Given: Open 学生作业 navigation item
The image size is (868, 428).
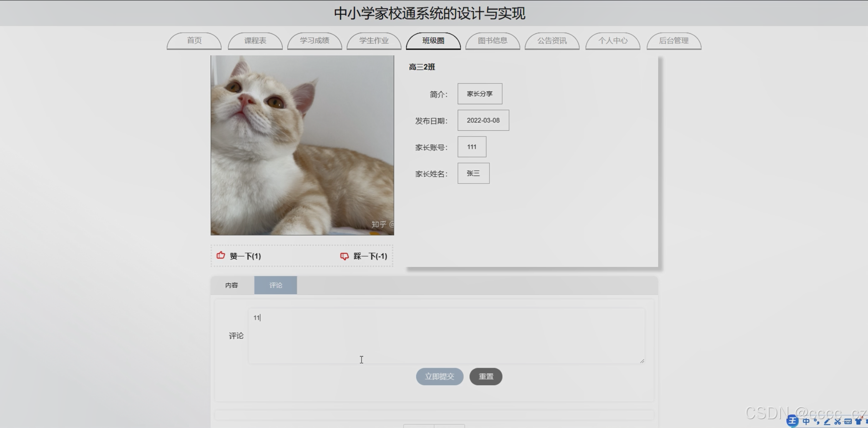Looking at the screenshot, I should tap(374, 41).
